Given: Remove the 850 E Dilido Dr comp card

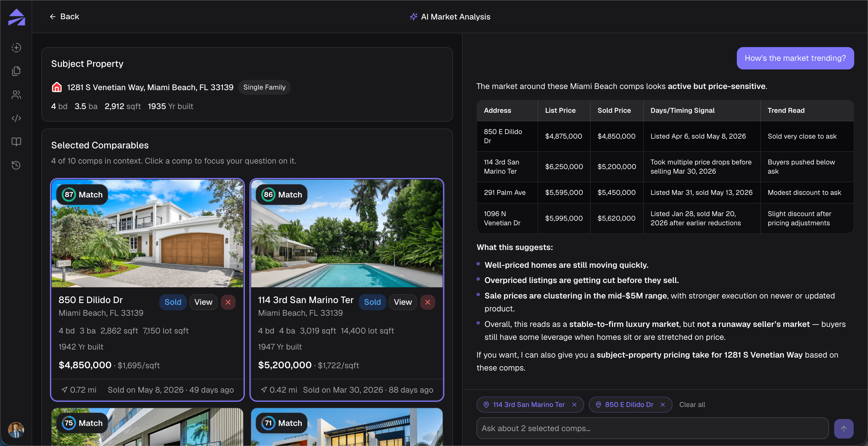Looking at the screenshot, I should click(x=228, y=302).
